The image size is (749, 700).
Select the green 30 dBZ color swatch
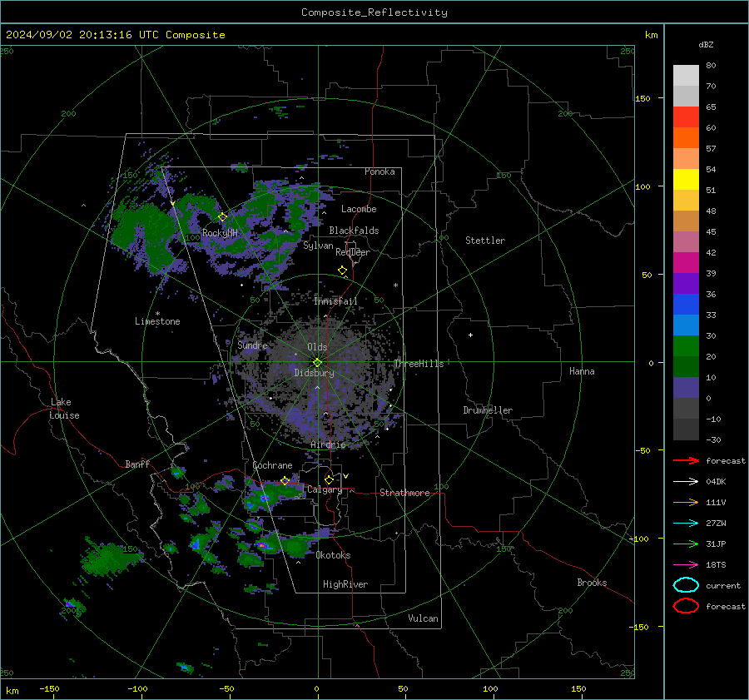click(686, 346)
